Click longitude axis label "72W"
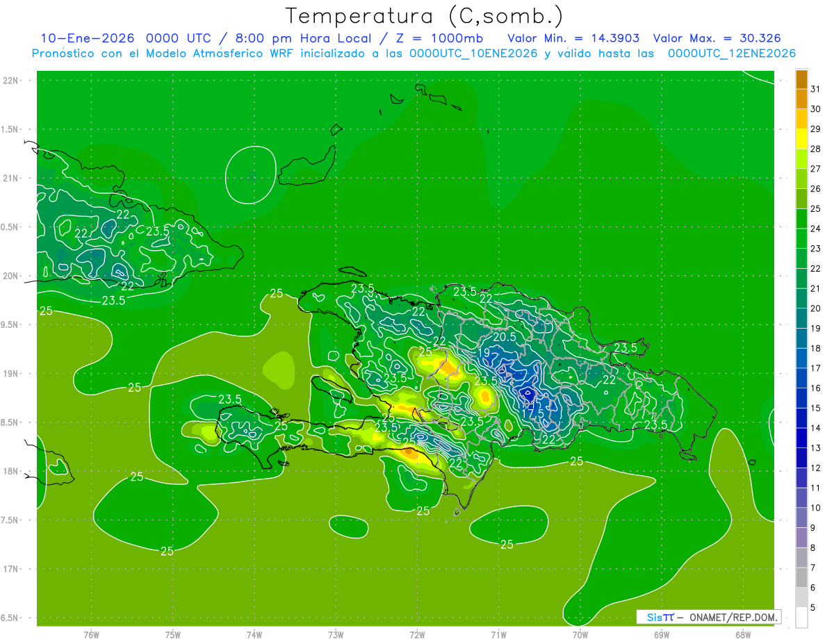 tap(417, 634)
